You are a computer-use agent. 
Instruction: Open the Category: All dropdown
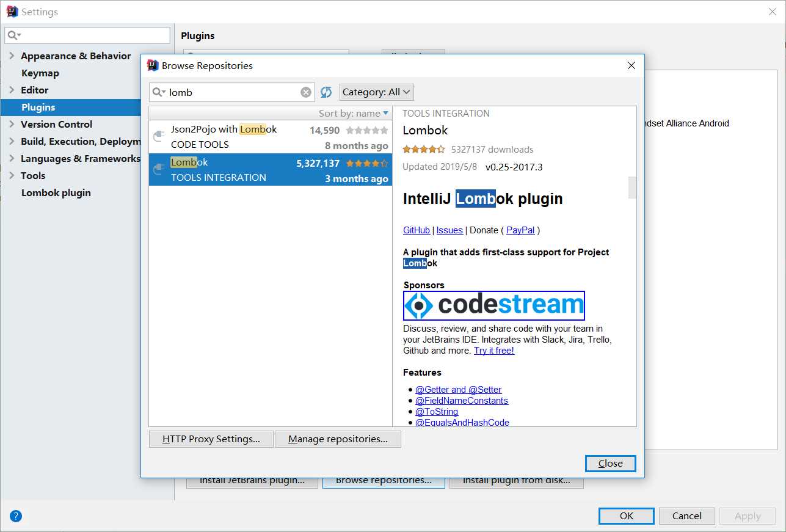(x=377, y=92)
